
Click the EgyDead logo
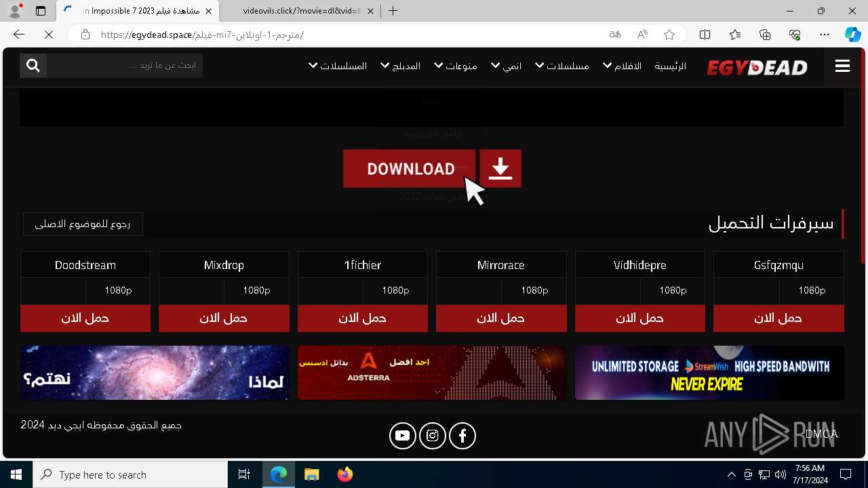point(757,66)
